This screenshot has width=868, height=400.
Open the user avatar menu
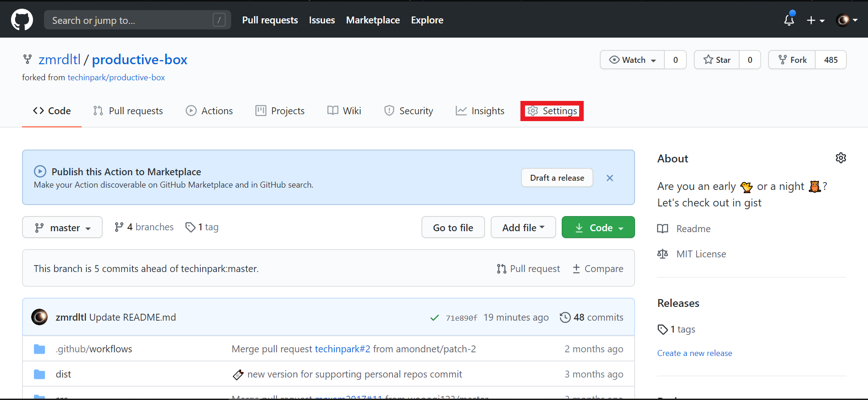[847, 20]
